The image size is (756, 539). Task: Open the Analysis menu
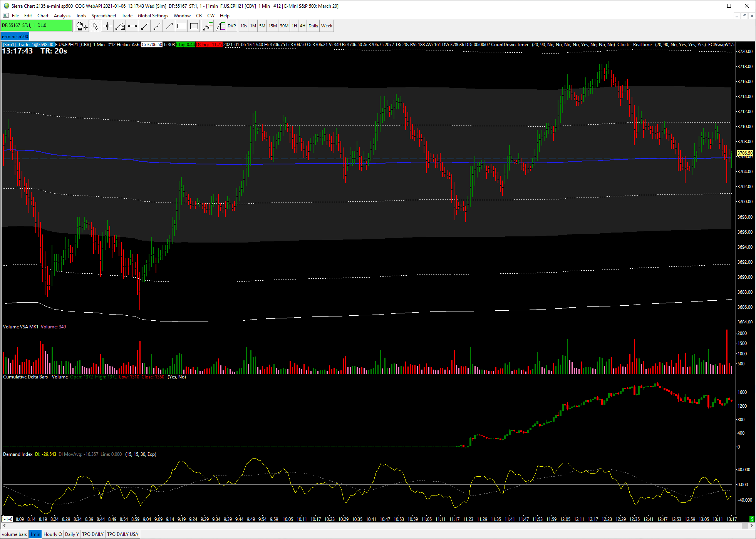[x=62, y=16]
